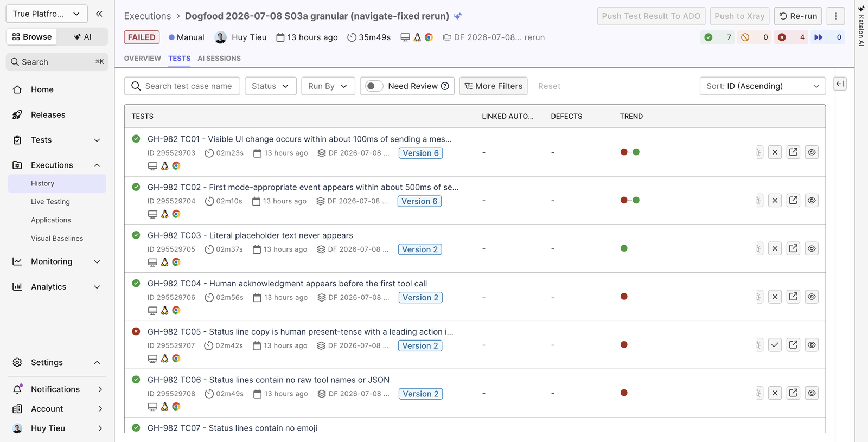This screenshot has width=868, height=442.
Task: Open Katalon AI side panel
Action: 861,26
